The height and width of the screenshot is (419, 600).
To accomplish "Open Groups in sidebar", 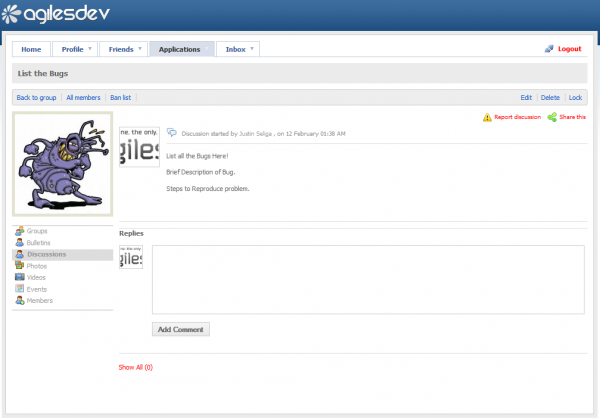I will (37, 231).
